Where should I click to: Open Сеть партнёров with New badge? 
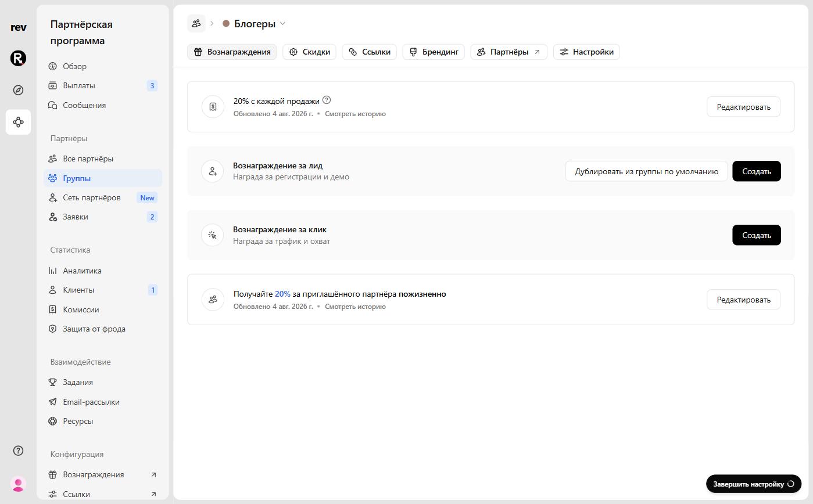tap(103, 197)
